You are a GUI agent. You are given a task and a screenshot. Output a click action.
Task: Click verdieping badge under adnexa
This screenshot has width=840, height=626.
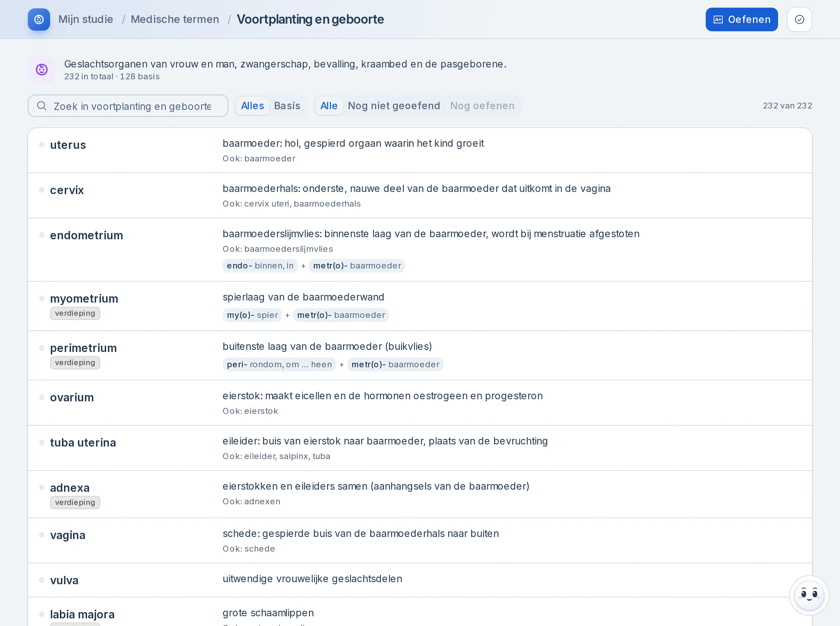click(x=75, y=503)
